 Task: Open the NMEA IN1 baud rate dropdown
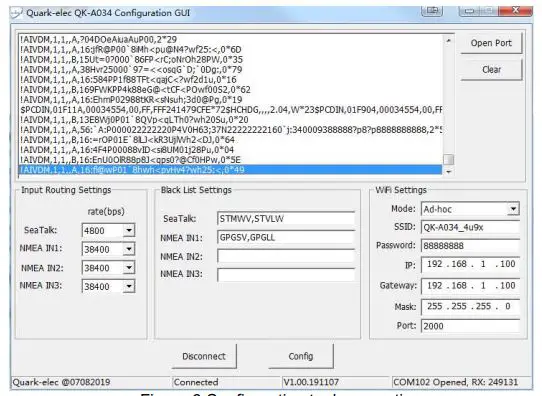point(129,249)
